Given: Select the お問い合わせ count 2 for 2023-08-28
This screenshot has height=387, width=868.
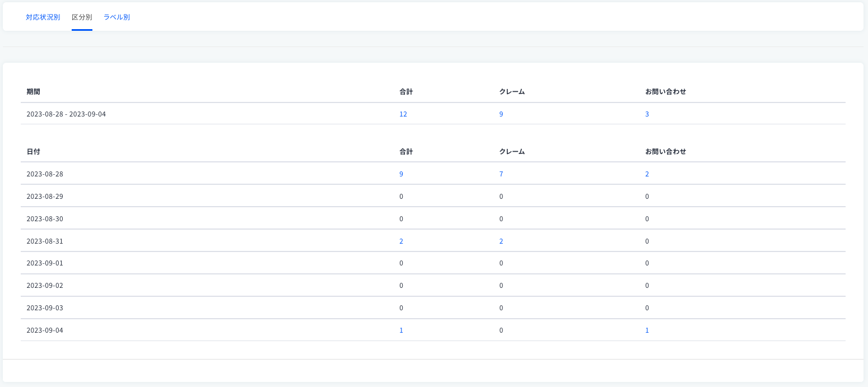Looking at the screenshot, I should pyautogui.click(x=647, y=174).
